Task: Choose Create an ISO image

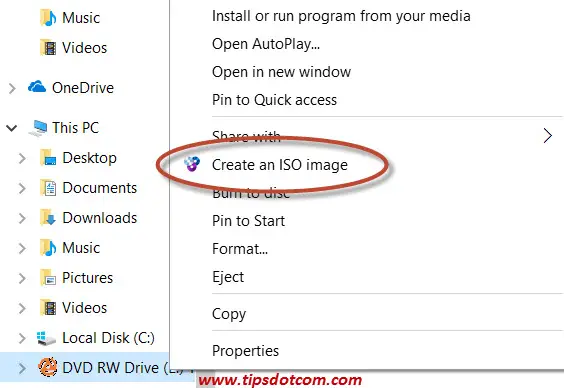Action: pos(280,165)
